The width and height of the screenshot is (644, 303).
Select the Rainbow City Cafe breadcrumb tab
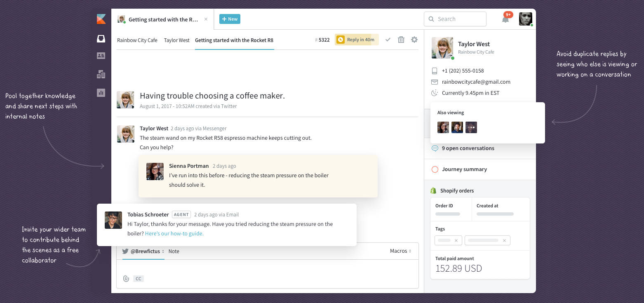[137, 40]
